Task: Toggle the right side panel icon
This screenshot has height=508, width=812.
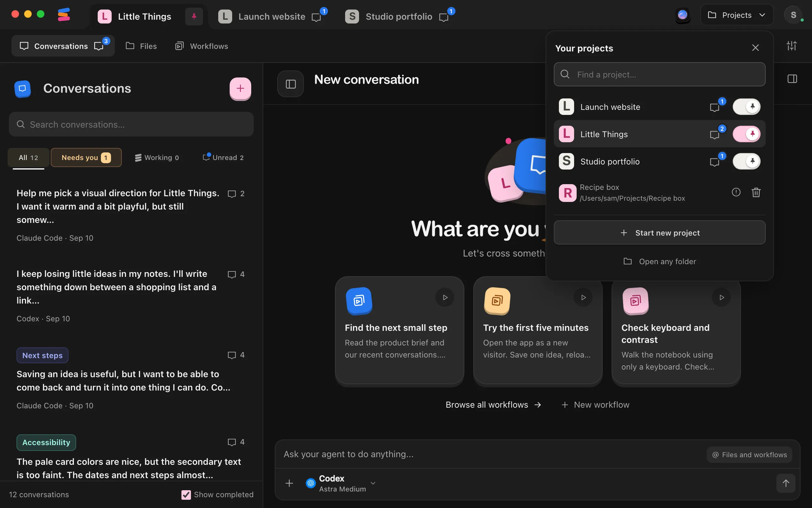Action: [x=792, y=79]
